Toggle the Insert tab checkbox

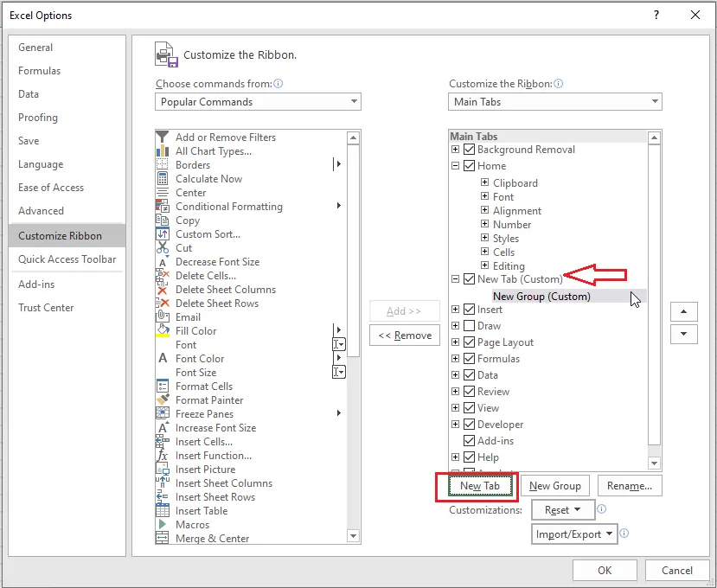click(x=469, y=309)
